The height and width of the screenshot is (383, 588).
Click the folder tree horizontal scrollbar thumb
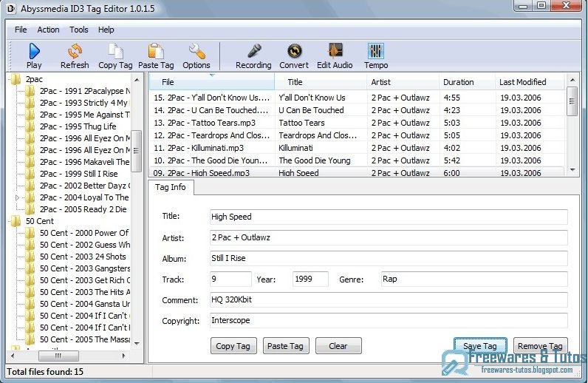click(58, 355)
